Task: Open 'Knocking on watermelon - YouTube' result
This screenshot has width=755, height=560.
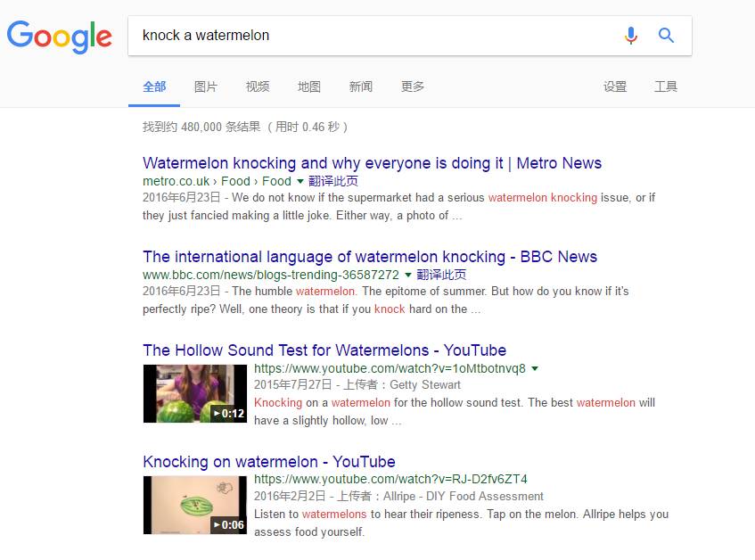Action: pyautogui.click(x=269, y=462)
